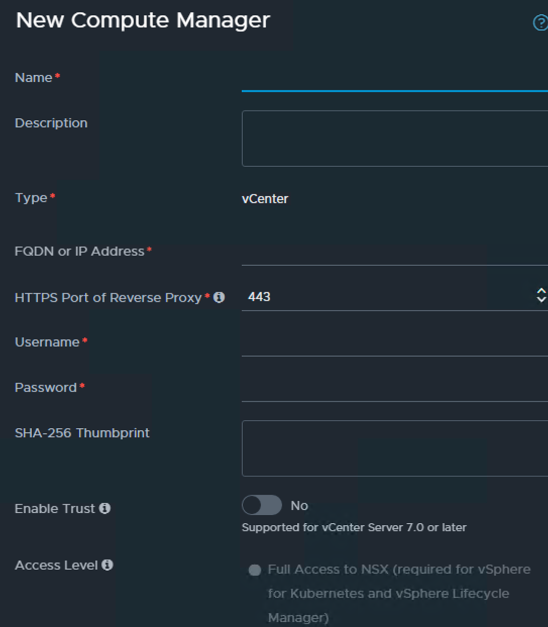Viewport: 548px width, 627px height.
Task: Decrease HTTPS port with the down arrow
Action: (541, 300)
